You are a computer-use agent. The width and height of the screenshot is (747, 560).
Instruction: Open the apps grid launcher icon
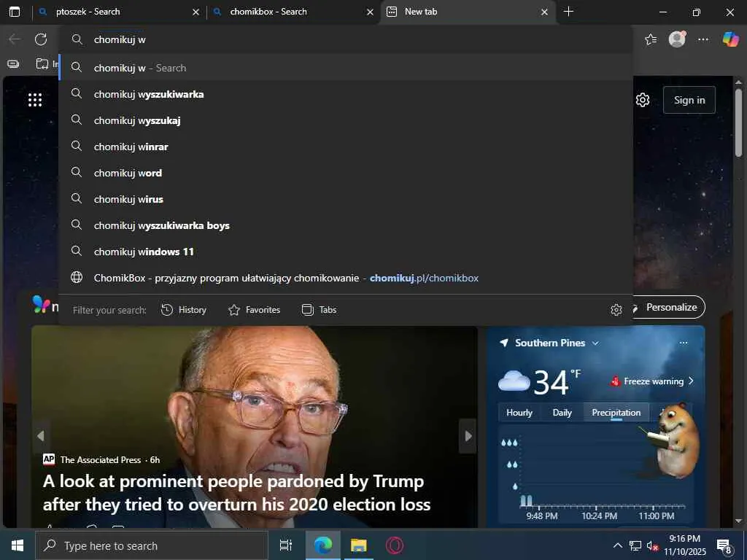[35, 100]
